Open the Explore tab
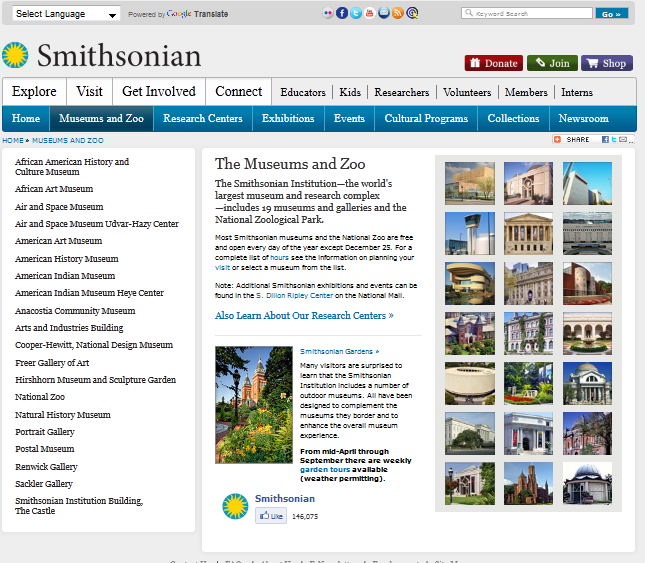The width and height of the screenshot is (645, 563). (34, 91)
